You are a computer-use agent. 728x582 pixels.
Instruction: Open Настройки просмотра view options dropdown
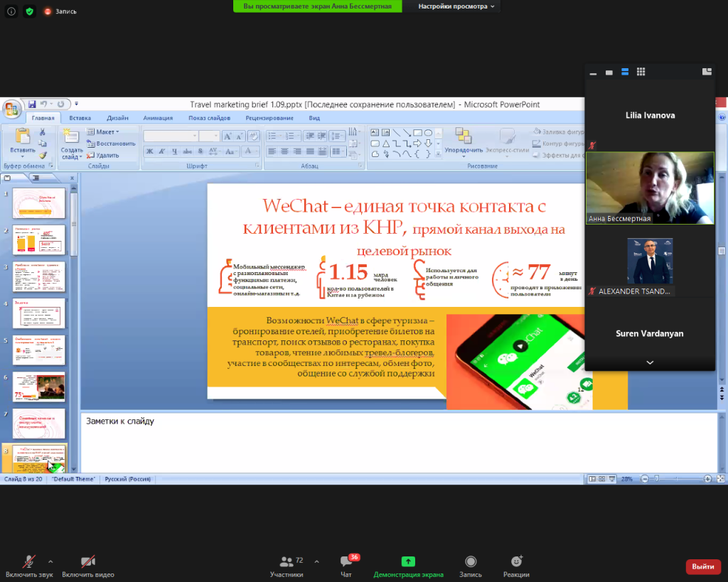coord(456,6)
